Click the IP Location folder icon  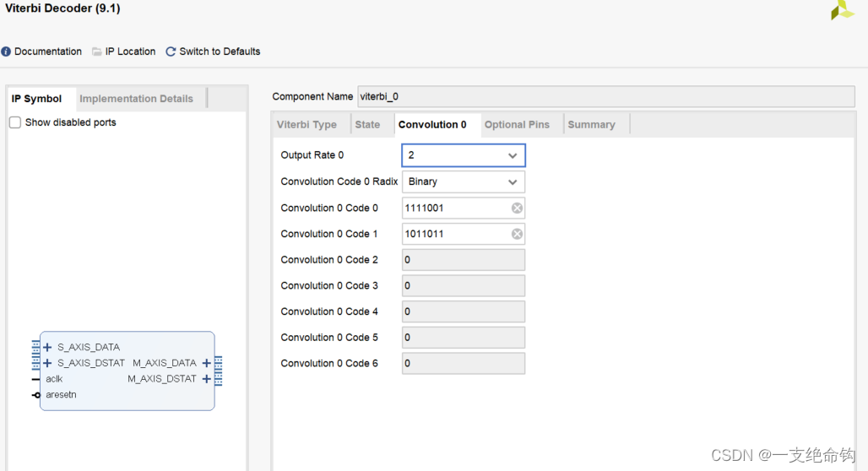click(x=97, y=51)
